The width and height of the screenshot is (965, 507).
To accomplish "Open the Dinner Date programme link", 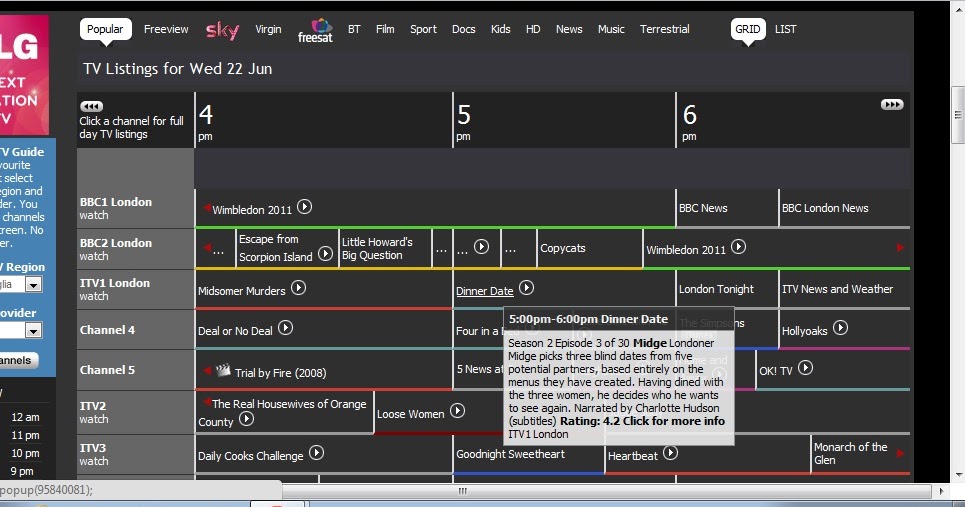I will coord(484,291).
